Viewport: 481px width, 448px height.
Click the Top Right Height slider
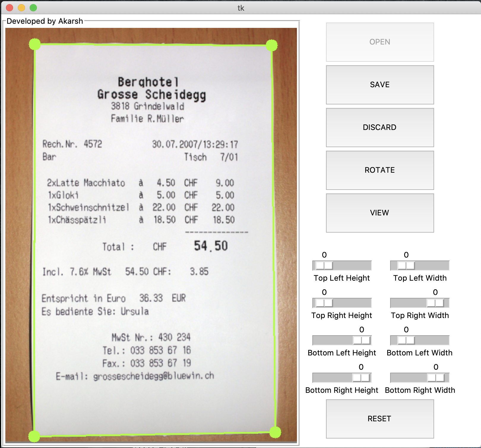342,303
